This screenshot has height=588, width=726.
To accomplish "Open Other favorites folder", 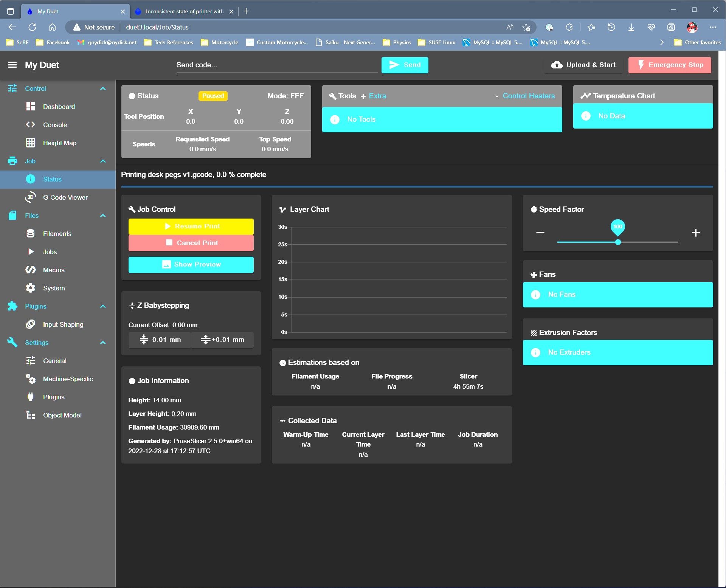I will click(x=698, y=42).
